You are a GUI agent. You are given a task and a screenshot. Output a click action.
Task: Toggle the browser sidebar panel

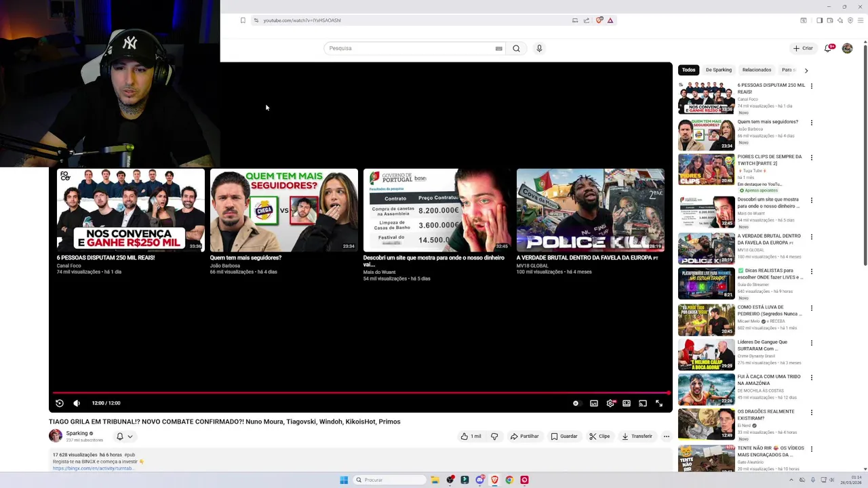(819, 20)
